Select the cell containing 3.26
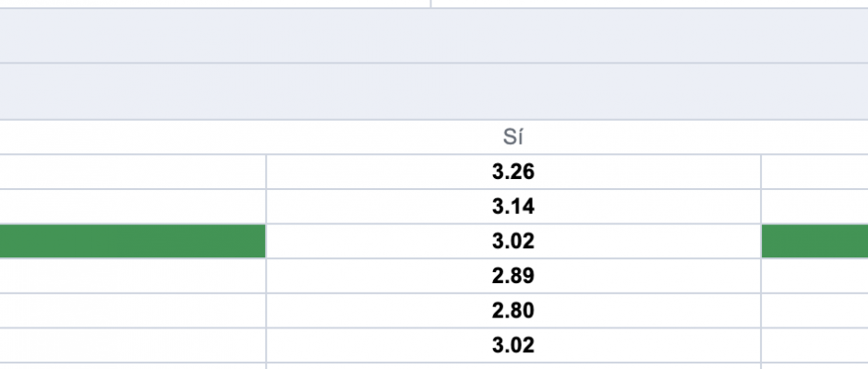The height and width of the screenshot is (369, 868). 513,173
